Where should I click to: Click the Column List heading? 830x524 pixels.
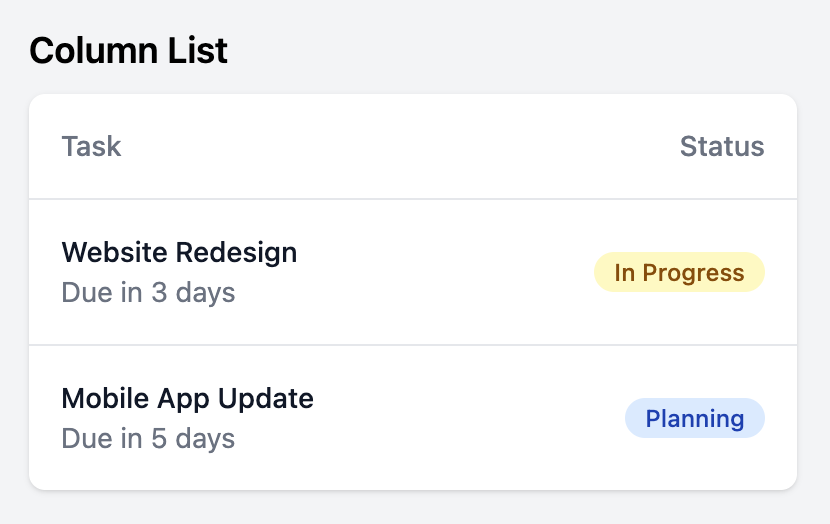[x=128, y=51]
